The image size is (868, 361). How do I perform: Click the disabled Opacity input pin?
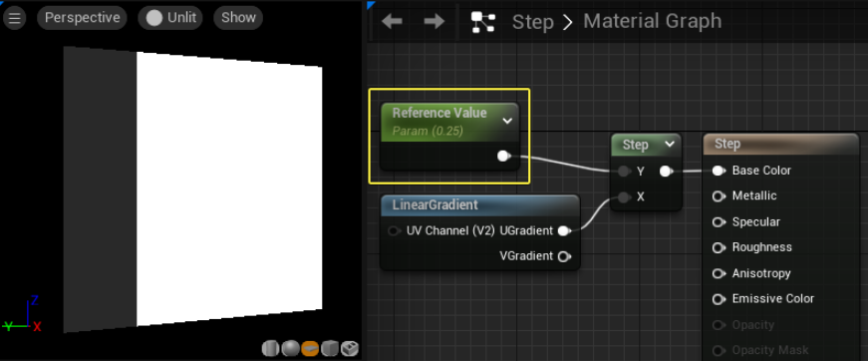719,325
